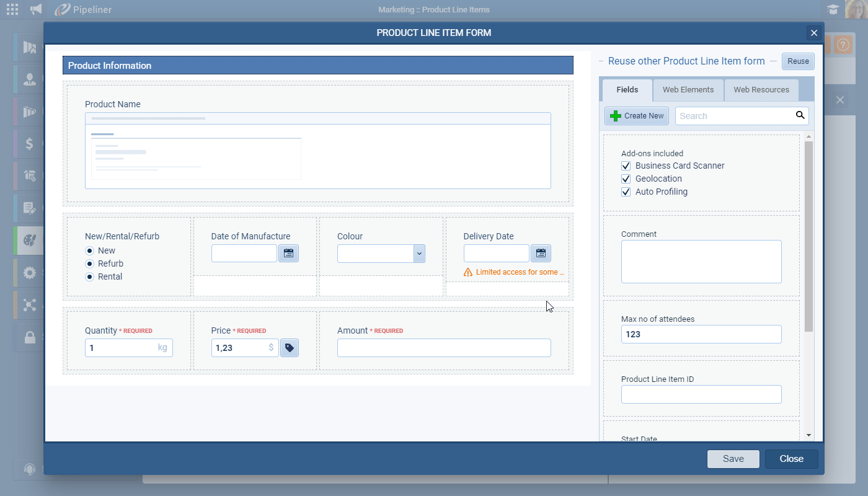Open the Delivery Date calendar picker
This screenshot has width=868, height=496.
[x=541, y=253]
